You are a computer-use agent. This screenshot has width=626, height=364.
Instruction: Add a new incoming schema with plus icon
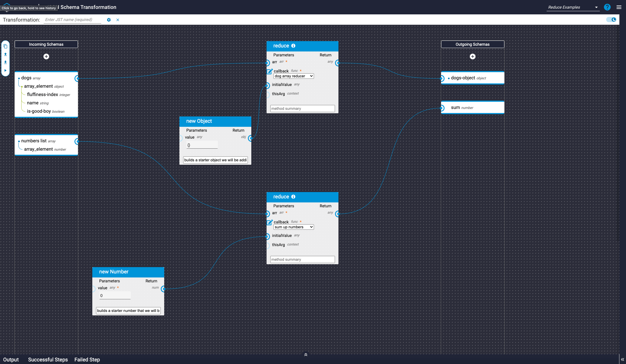coord(46,57)
